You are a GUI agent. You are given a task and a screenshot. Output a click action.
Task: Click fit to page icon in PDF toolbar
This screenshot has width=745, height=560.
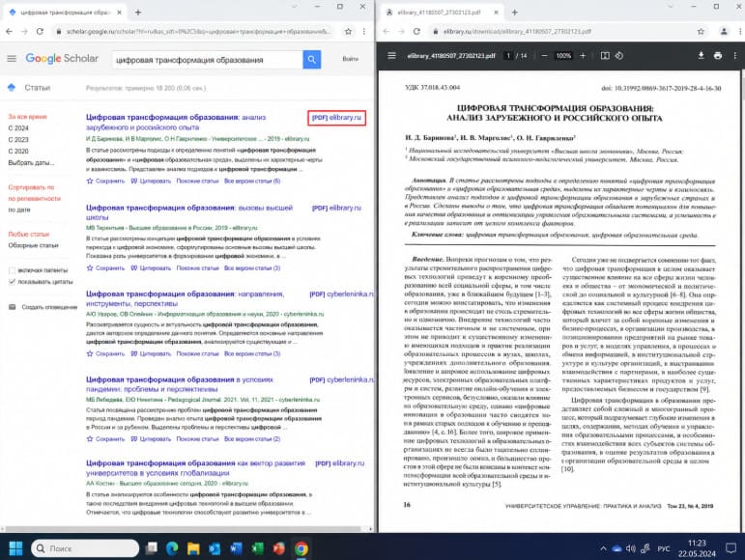[x=605, y=56]
